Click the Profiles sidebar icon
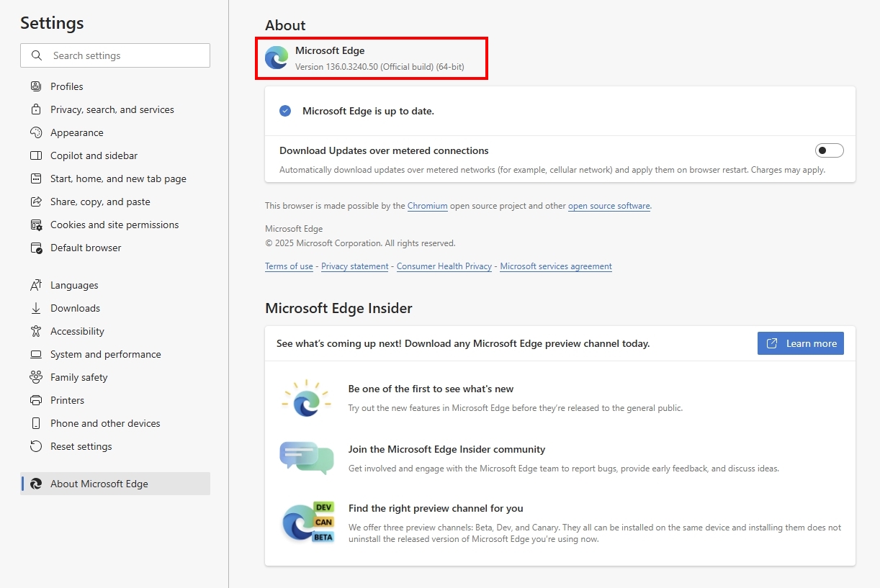880x588 pixels. 36,86
